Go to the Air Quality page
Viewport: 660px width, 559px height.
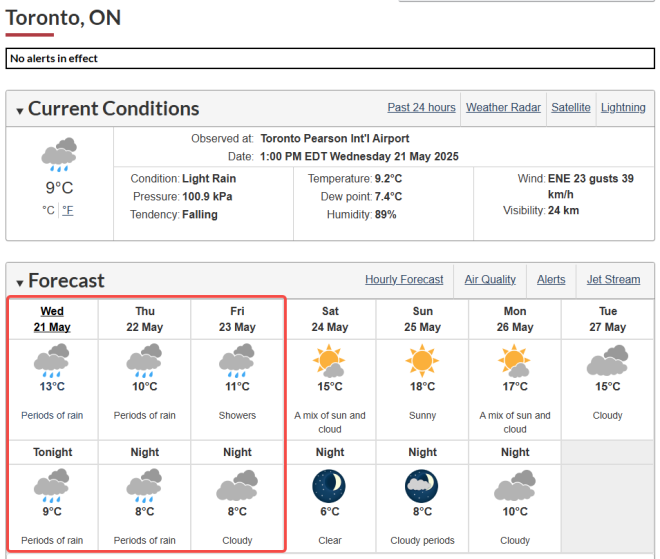coord(490,280)
